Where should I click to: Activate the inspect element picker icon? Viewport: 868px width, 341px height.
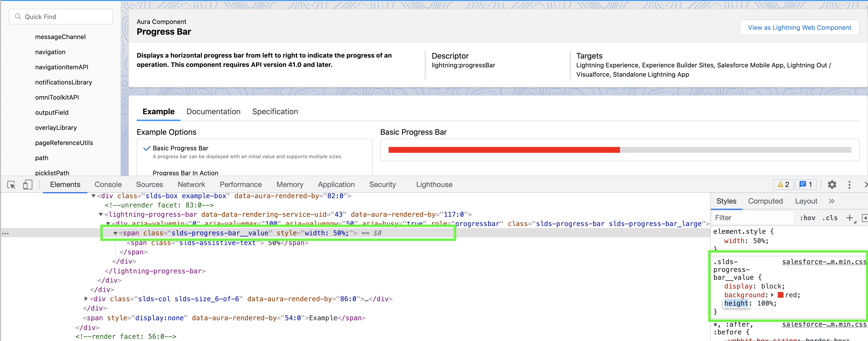tap(11, 185)
